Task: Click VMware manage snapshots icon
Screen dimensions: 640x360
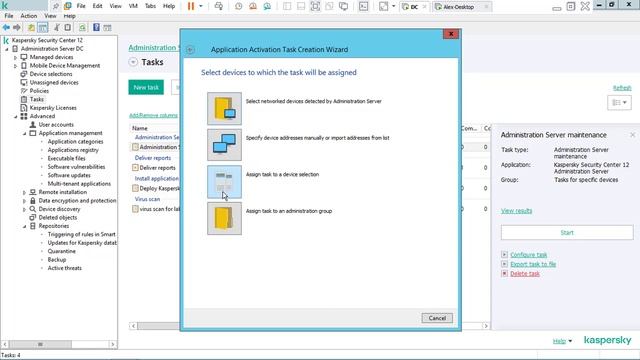Action: (267, 6)
